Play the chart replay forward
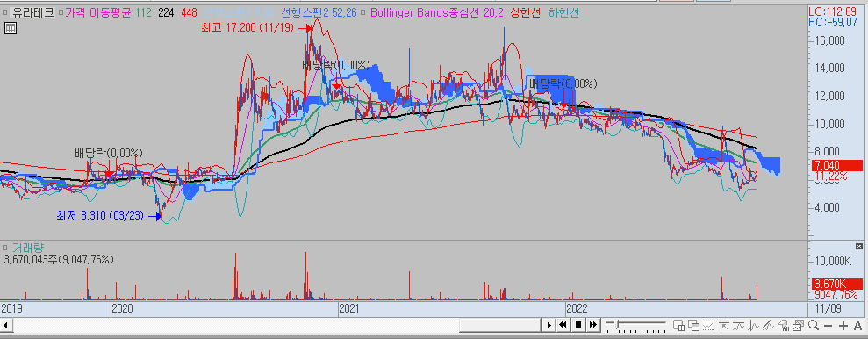The image size is (868, 339). [x=549, y=325]
